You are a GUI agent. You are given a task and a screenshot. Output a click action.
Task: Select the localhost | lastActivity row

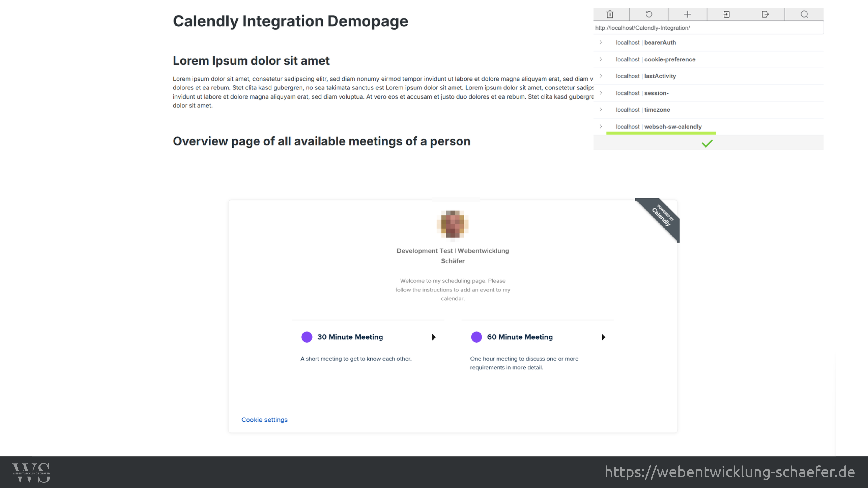point(708,76)
